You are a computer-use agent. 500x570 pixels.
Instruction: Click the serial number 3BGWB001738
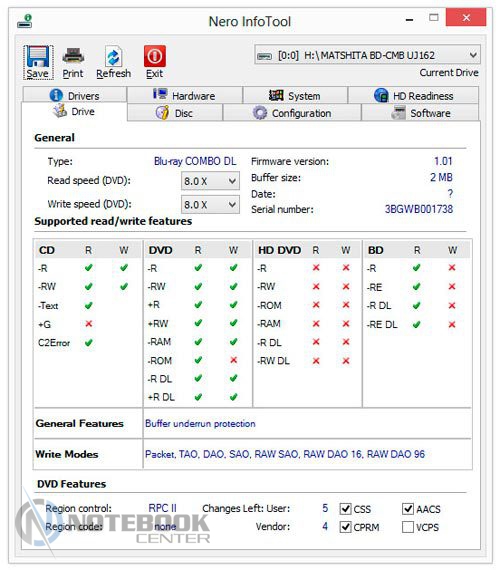[419, 209]
